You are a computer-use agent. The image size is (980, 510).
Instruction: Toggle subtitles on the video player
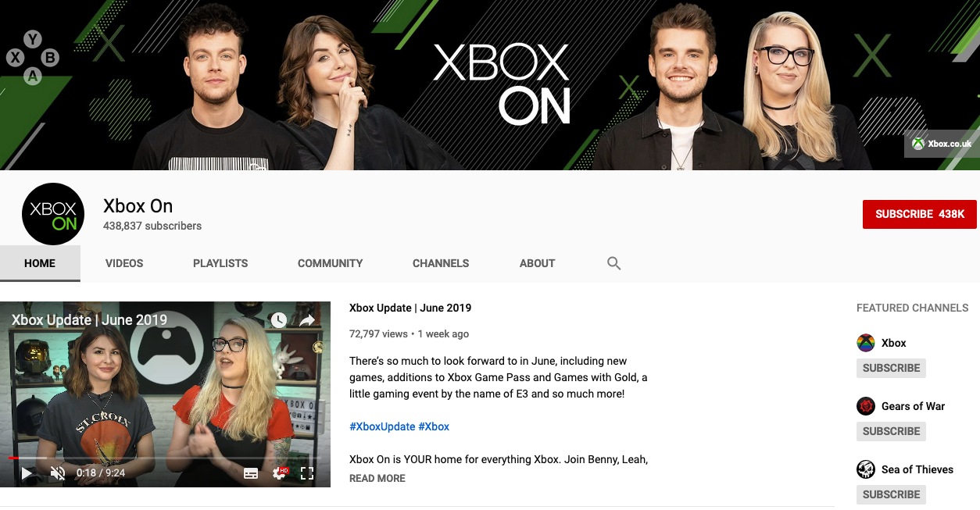click(x=251, y=473)
